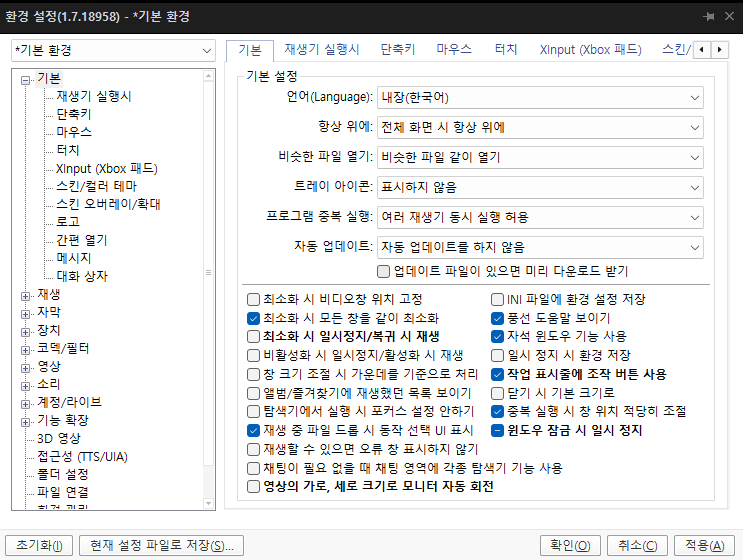Screen dimensions: 743x560
Task: Click the 초기화(I) button
Action: tap(39, 545)
